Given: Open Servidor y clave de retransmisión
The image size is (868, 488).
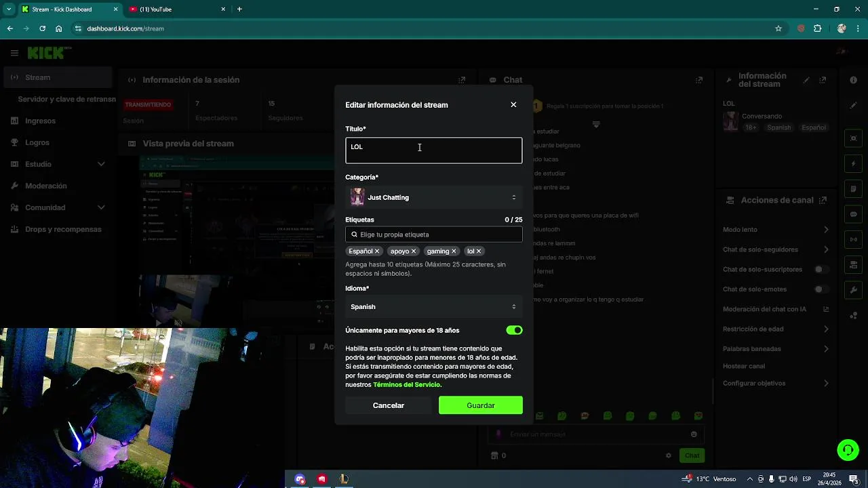Looking at the screenshot, I should pos(66,99).
